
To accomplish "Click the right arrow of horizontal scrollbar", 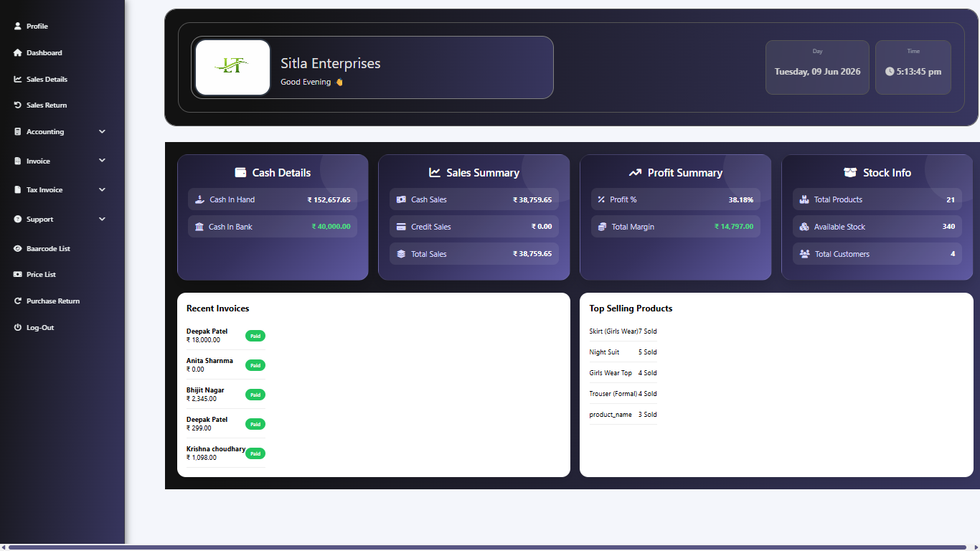I will tap(976, 547).
